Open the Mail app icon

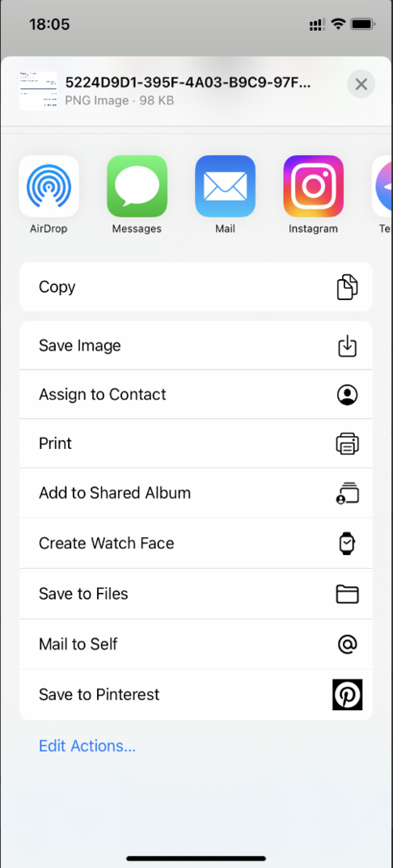pos(226,186)
